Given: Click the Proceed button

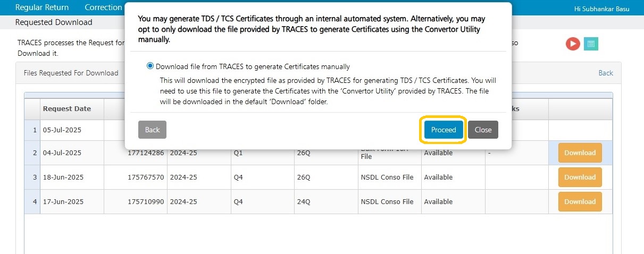Looking at the screenshot, I should coord(444,130).
